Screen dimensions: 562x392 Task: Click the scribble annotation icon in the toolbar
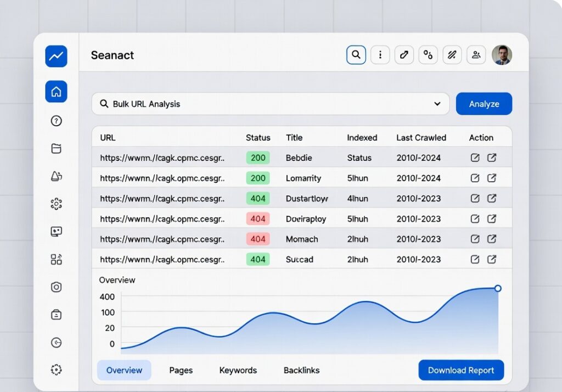tap(452, 54)
